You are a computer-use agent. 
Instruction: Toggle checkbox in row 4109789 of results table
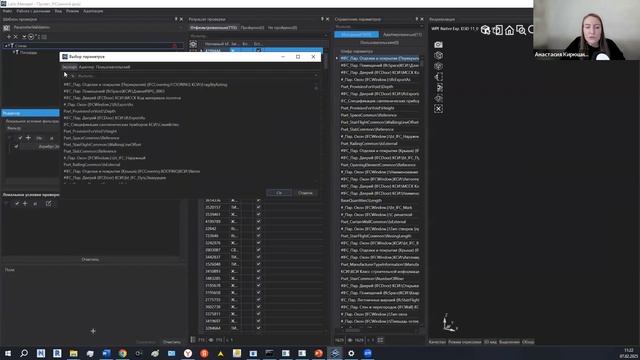(258, 222)
